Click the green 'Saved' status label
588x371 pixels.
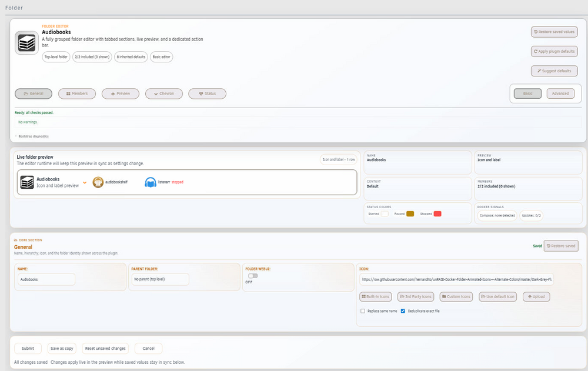(x=537, y=246)
